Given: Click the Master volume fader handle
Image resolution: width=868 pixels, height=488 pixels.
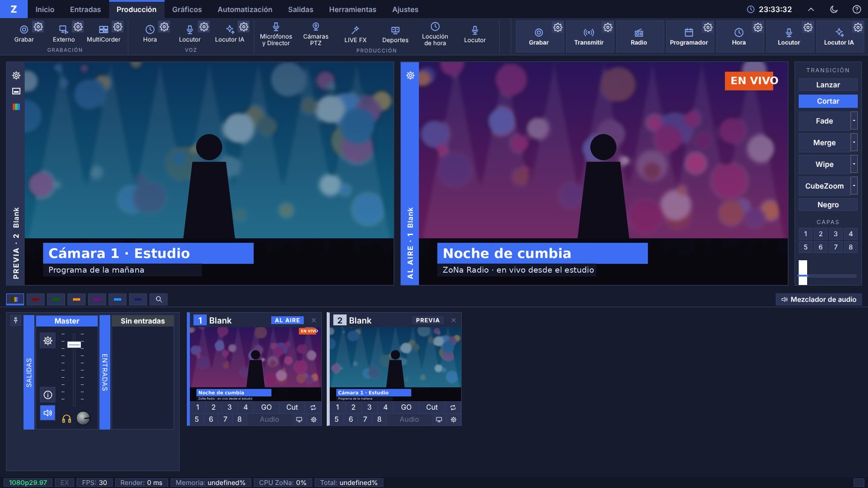Looking at the screenshot, I should (x=74, y=344).
